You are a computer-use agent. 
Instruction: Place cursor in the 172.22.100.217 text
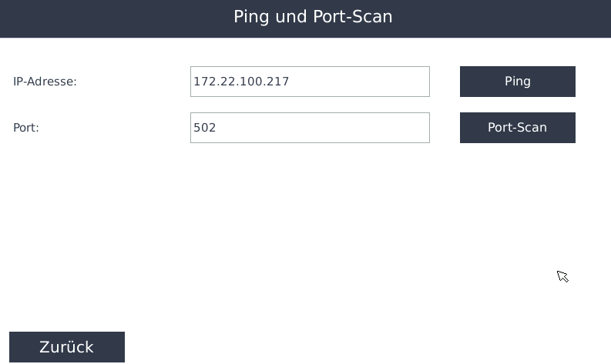click(241, 82)
